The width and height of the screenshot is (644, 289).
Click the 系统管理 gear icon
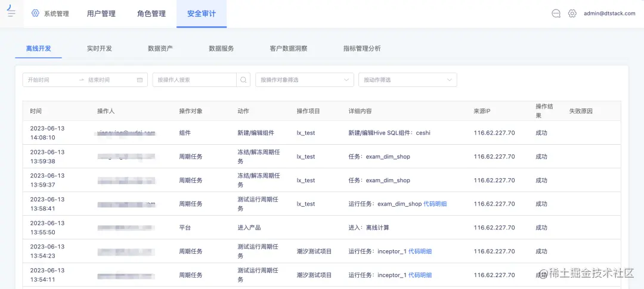(35, 13)
